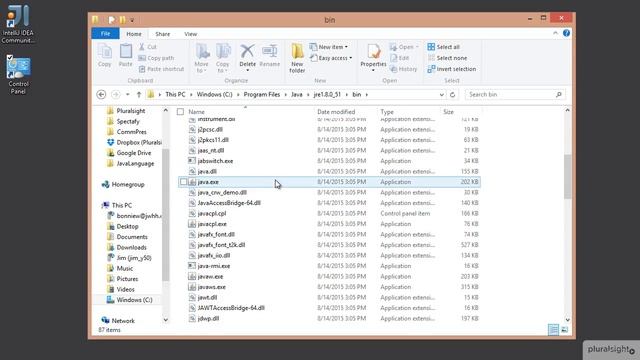Open the Control Panel desktop icon
640x360 pixels.
pyautogui.click(x=18, y=74)
